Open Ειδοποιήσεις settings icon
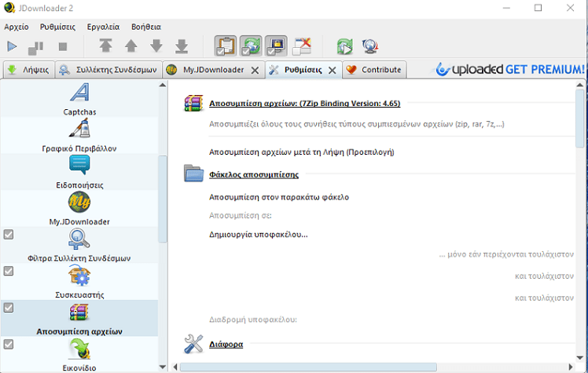The width and height of the screenshot is (588, 373). click(x=79, y=165)
